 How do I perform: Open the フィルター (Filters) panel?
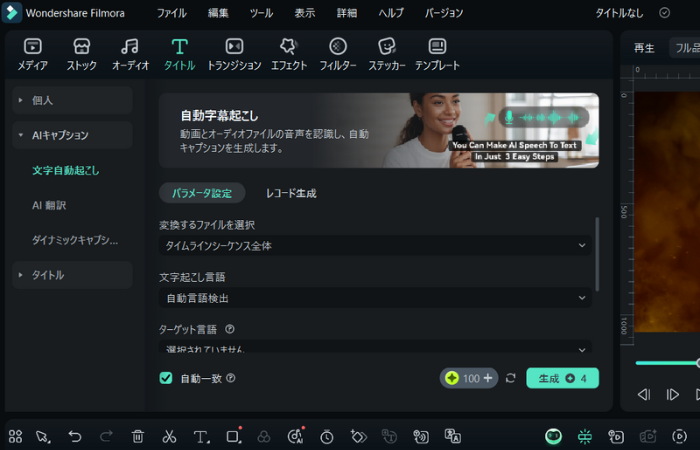pos(338,54)
